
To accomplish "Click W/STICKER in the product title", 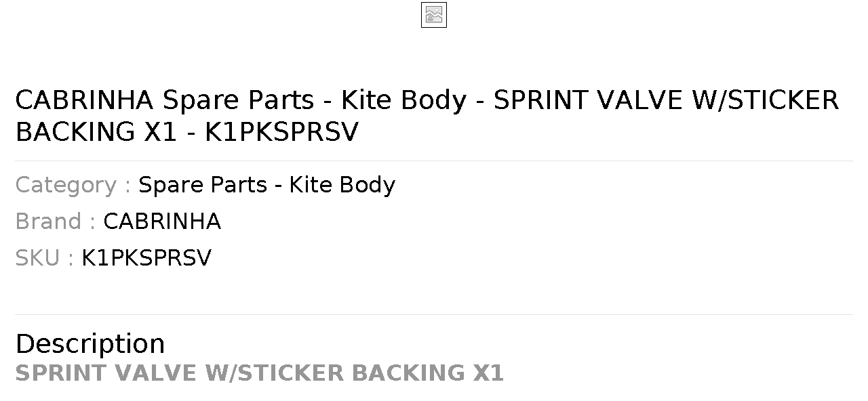I will click(765, 100).
